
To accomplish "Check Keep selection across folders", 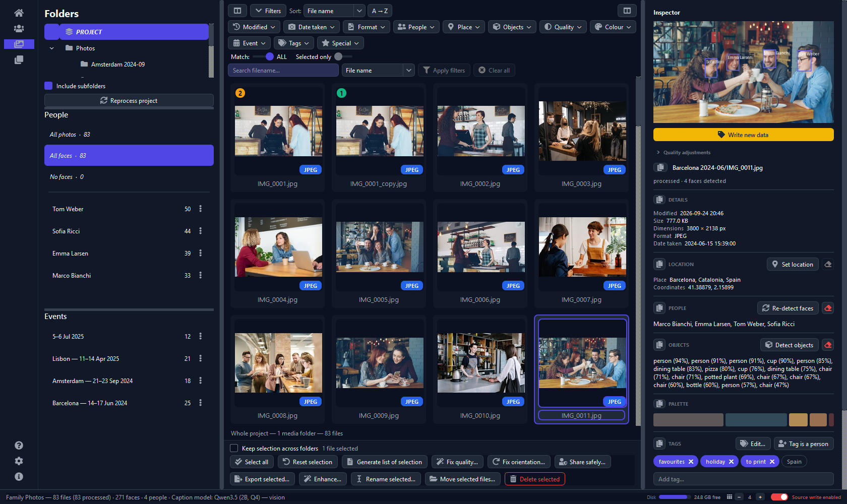I will click(x=234, y=448).
